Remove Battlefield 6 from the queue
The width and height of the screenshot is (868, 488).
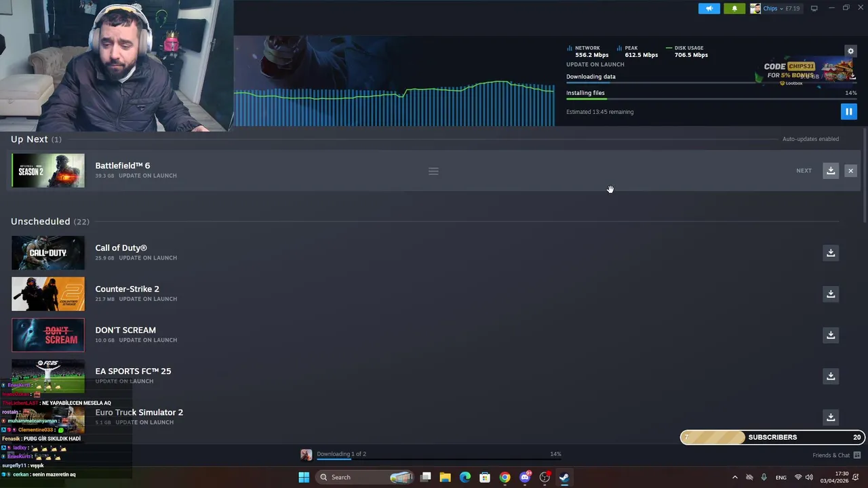(850, 171)
